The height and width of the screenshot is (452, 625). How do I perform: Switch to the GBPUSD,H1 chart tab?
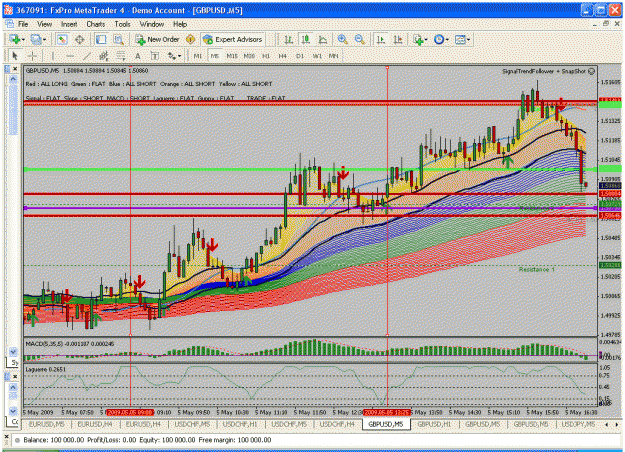click(x=434, y=424)
